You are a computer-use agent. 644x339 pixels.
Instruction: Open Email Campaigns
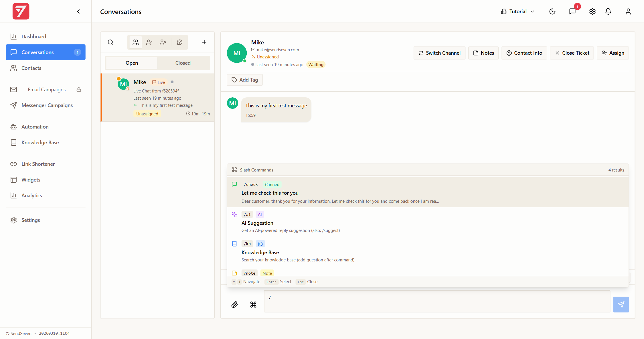tap(46, 90)
